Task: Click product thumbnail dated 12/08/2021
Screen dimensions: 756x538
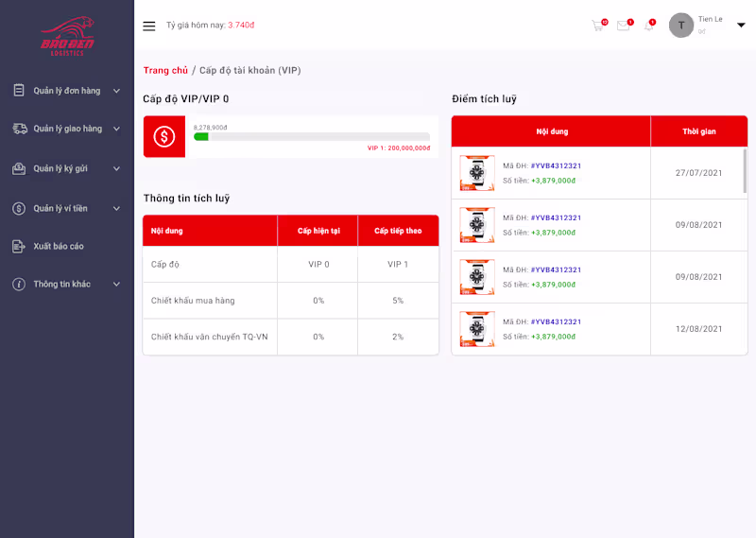Action: 477,329
